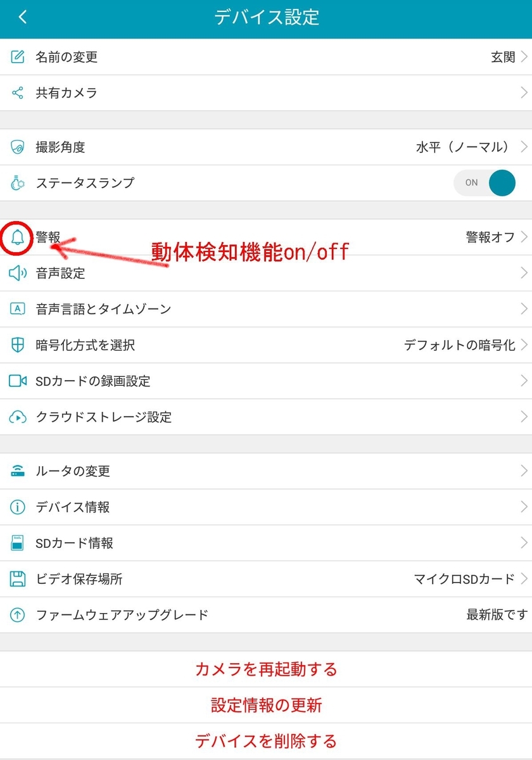Tap the デバイス設定 header title

(x=267, y=17)
